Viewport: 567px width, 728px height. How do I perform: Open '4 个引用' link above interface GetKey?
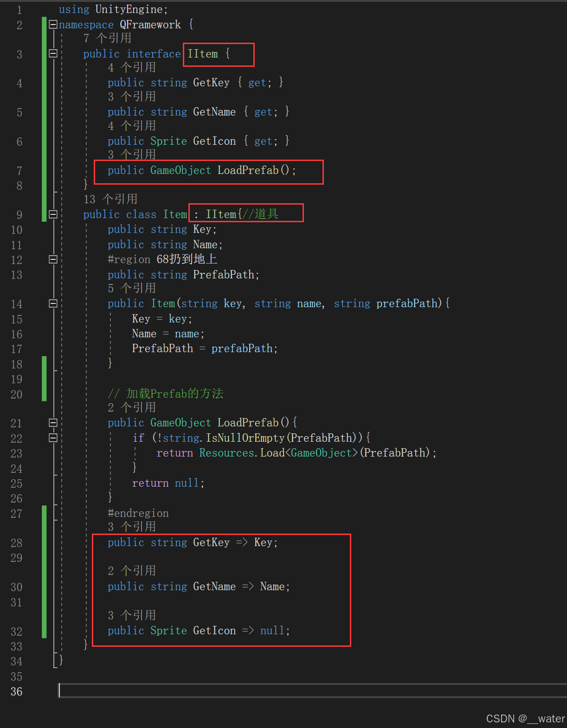[x=132, y=67]
